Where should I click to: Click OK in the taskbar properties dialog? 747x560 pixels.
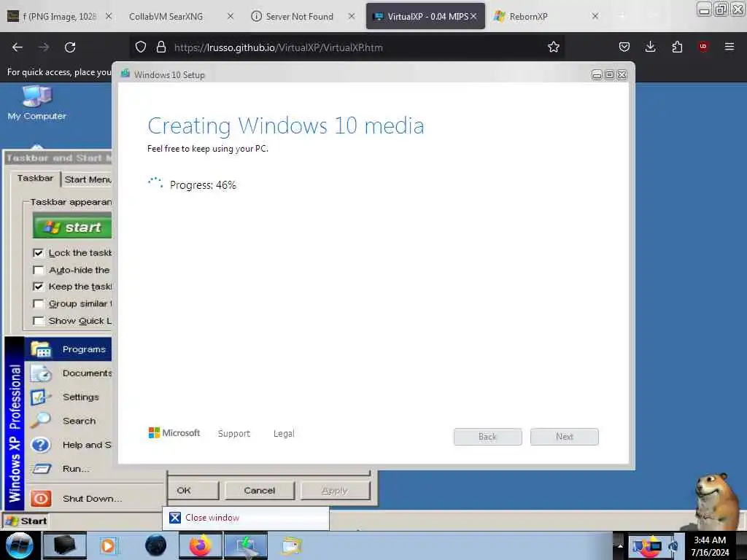[193, 491]
